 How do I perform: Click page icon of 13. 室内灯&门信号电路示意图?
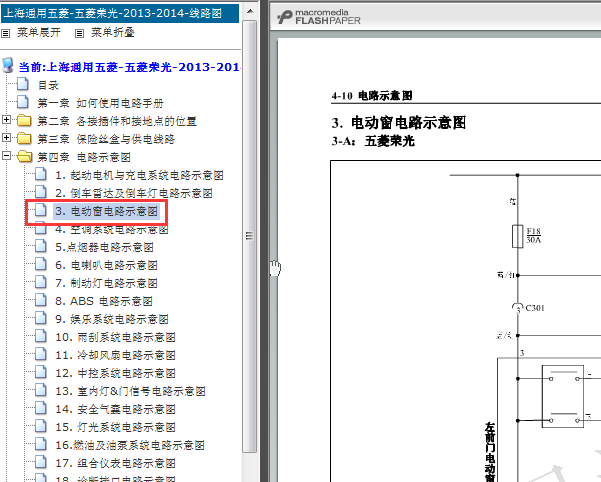(x=41, y=390)
